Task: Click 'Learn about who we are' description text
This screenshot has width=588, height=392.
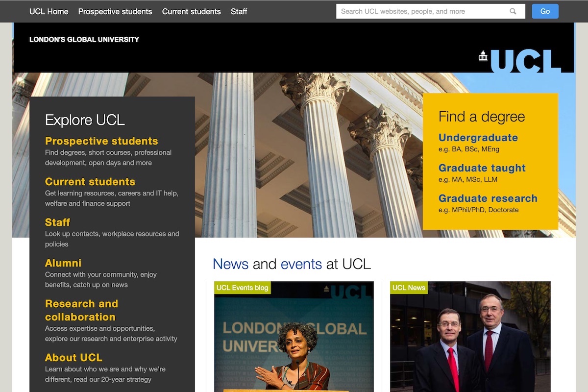Action: [105, 374]
